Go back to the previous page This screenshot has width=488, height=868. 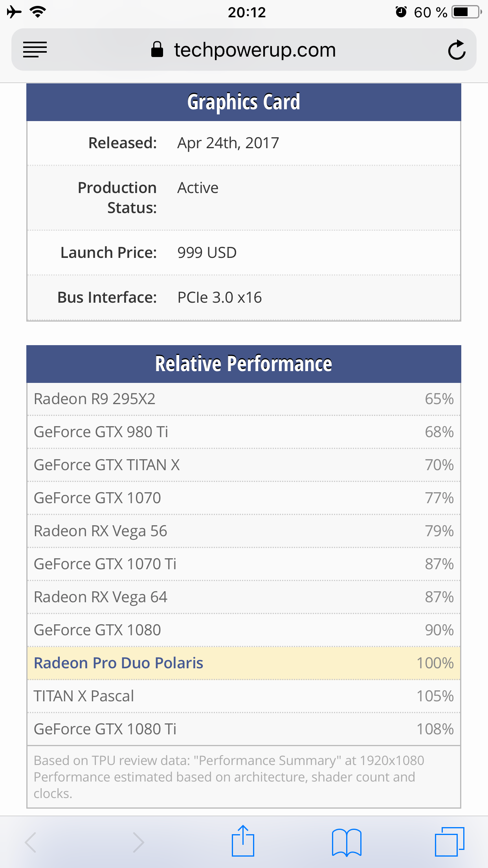31,842
